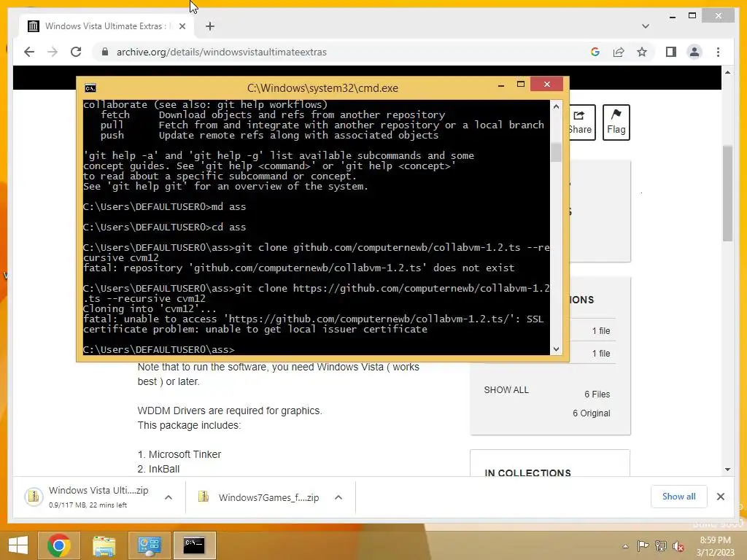Open Chrome from the taskbar

coord(58,545)
